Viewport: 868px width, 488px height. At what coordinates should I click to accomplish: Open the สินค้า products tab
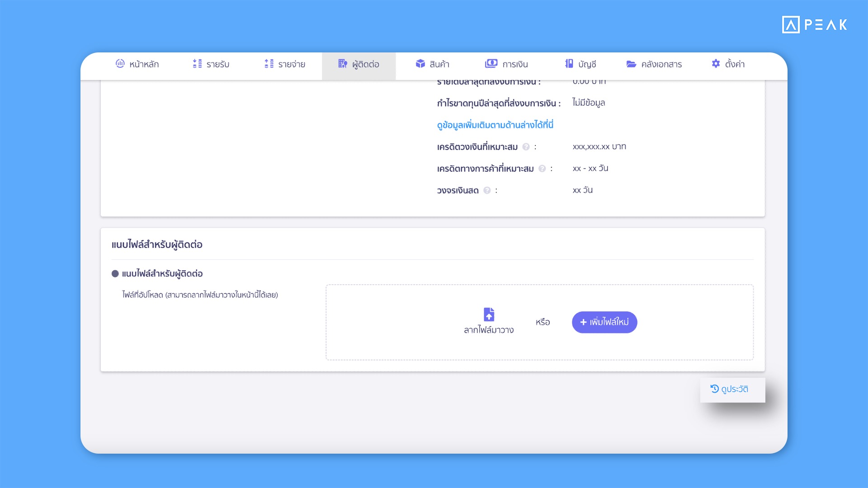(x=432, y=64)
